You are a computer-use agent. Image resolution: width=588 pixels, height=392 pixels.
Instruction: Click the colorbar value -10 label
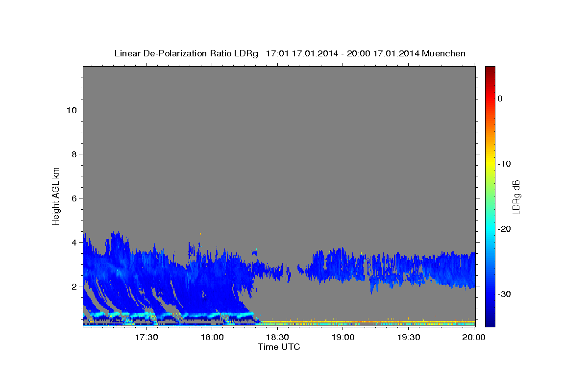(505, 164)
